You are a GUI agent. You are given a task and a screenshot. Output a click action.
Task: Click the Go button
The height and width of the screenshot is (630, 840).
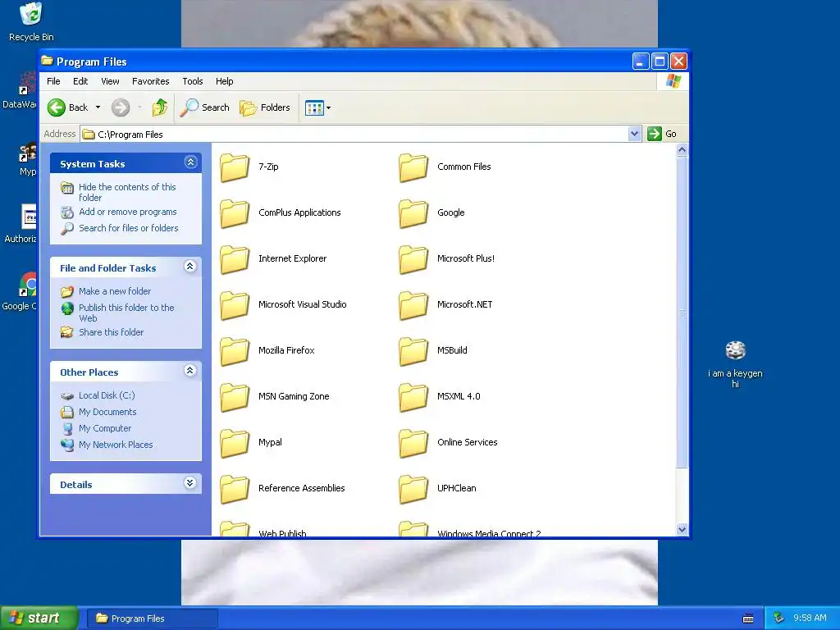point(662,134)
